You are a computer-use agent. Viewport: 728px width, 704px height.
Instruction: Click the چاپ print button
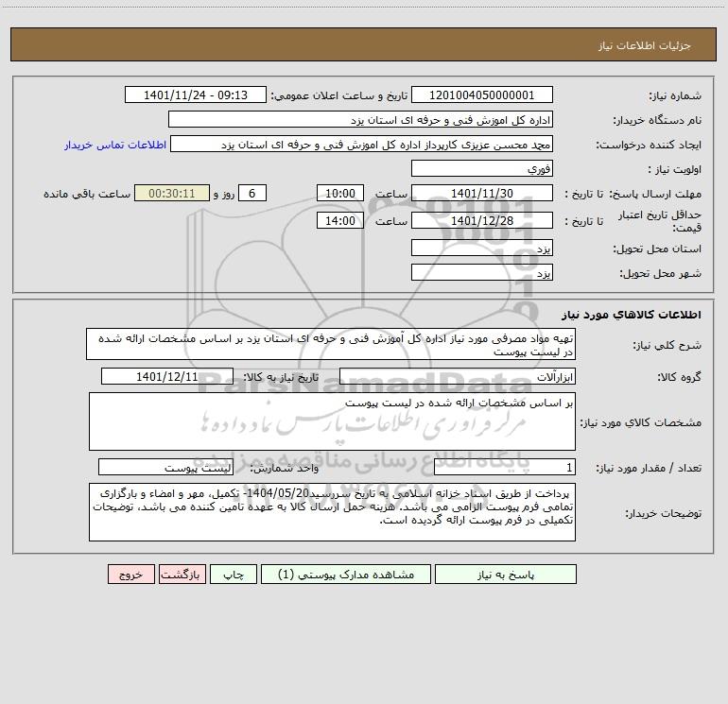(x=234, y=574)
